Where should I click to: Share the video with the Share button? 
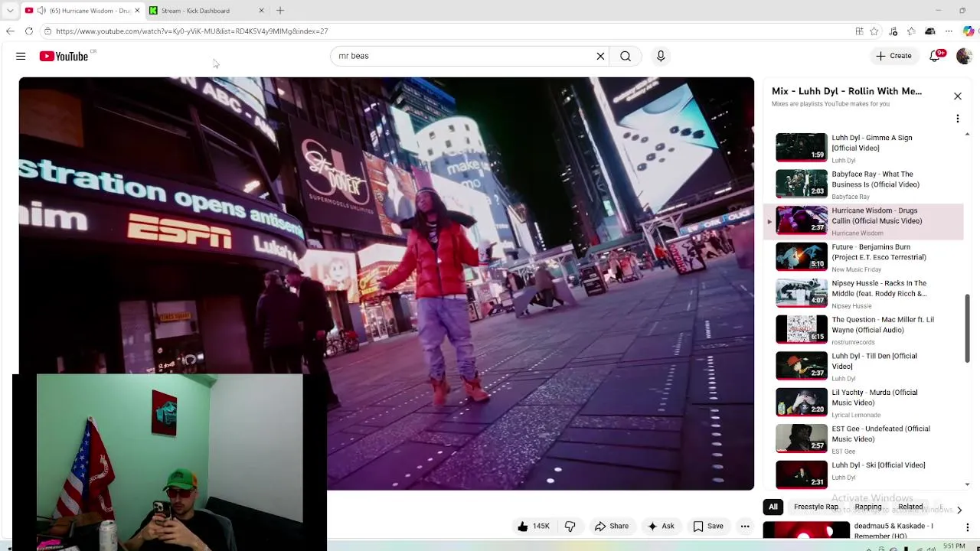(612, 527)
